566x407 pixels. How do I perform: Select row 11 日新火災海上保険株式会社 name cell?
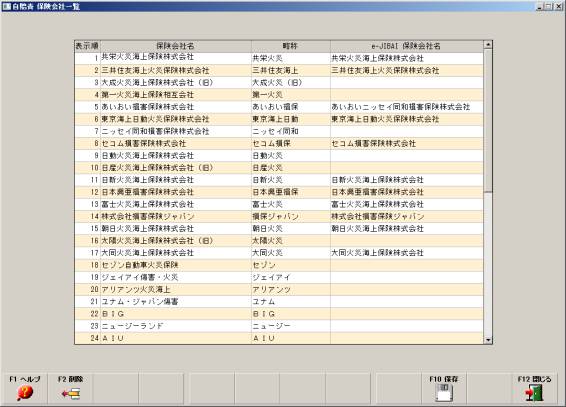click(x=175, y=180)
